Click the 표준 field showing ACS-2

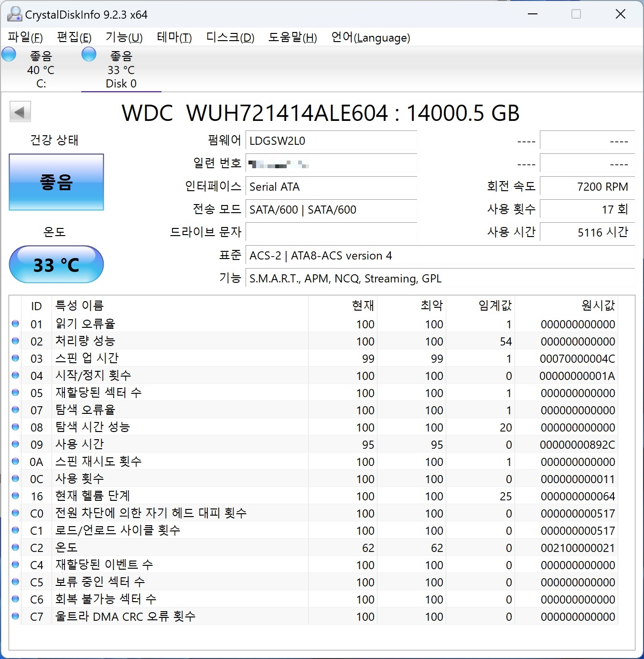[x=440, y=256]
